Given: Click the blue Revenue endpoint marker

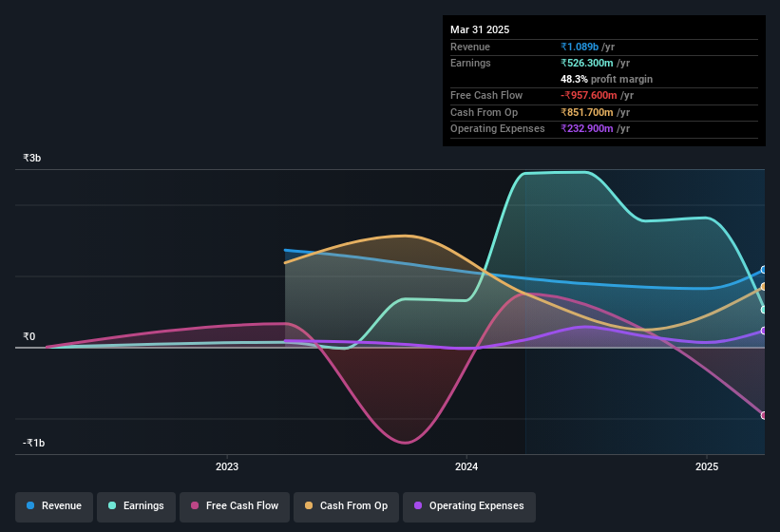Looking at the screenshot, I should (x=764, y=270).
